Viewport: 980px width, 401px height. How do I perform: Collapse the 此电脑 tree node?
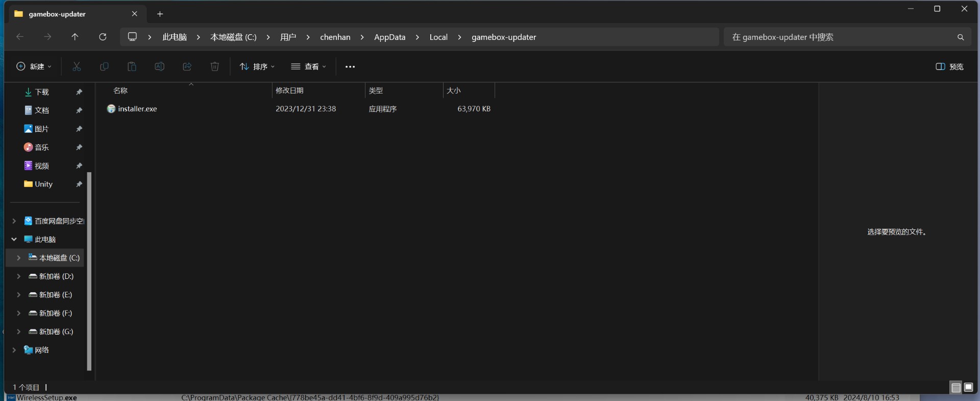click(x=14, y=239)
